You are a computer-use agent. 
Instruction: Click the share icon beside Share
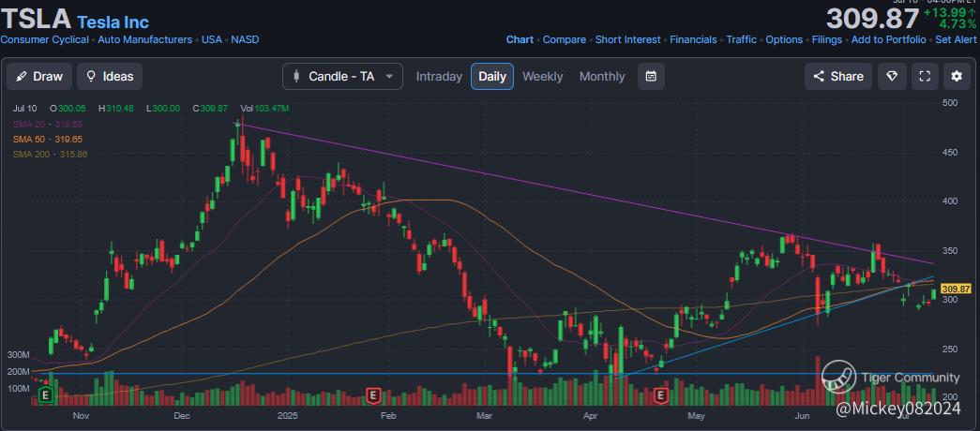819,76
